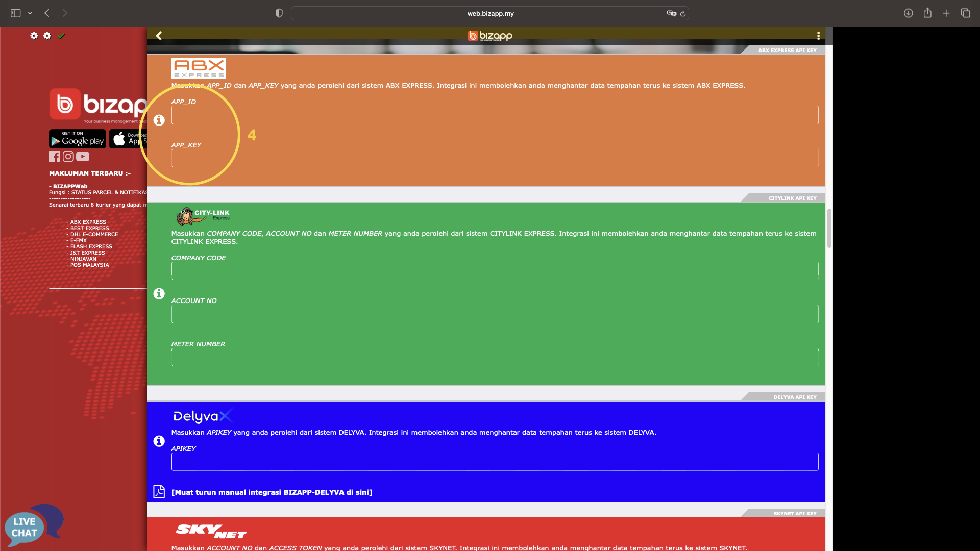Viewport: 980px width, 551px height.
Task: Click the translate icon in address bar
Action: tap(671, 13)
